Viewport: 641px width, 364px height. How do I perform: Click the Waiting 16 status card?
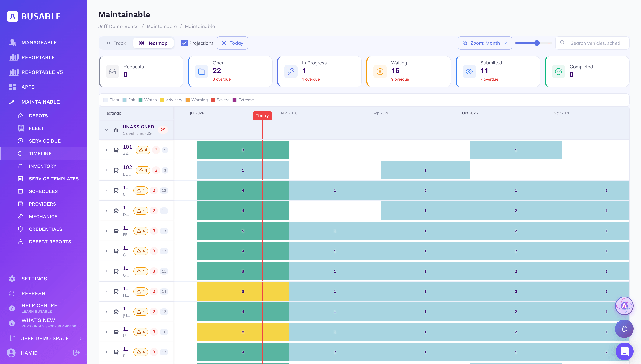point(408,72)
